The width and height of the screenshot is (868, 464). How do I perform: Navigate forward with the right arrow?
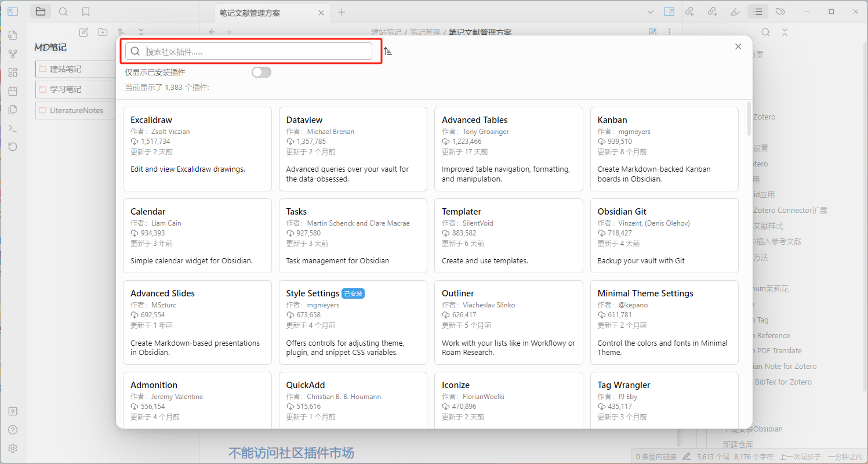click(228, 32)
